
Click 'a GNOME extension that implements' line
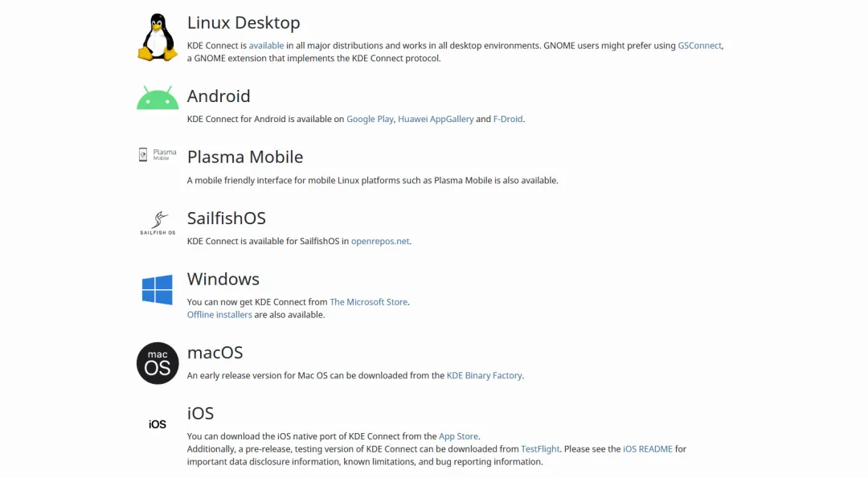[x=314, y=58]
